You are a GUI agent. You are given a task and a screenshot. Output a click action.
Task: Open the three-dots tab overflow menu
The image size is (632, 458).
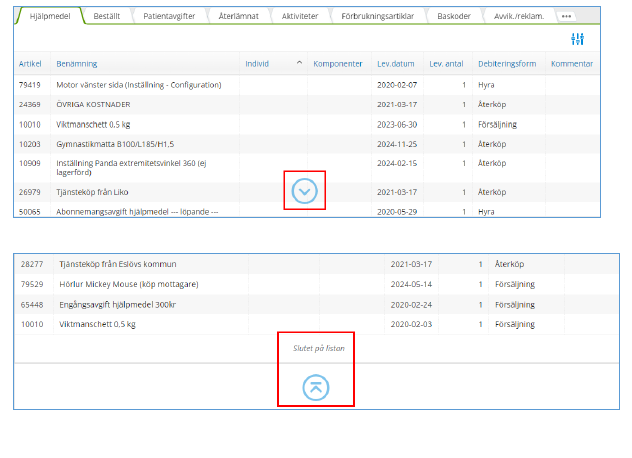pyautogui.click(x=566, y=17)
